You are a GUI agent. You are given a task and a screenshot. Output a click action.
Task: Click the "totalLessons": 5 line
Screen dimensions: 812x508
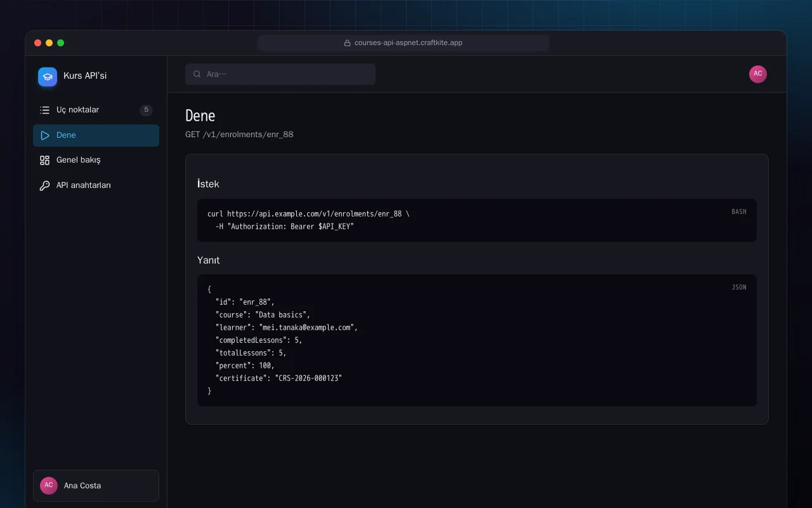[251, 353]
